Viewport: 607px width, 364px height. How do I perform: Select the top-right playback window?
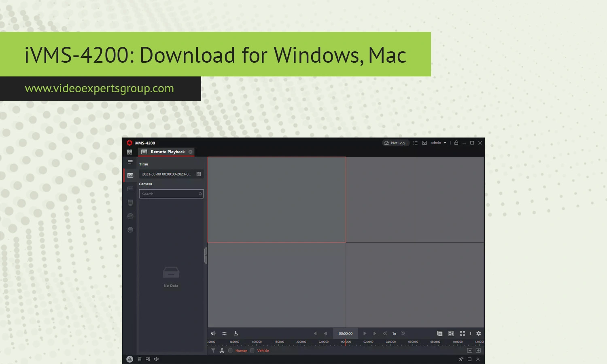tap(415, 200)
